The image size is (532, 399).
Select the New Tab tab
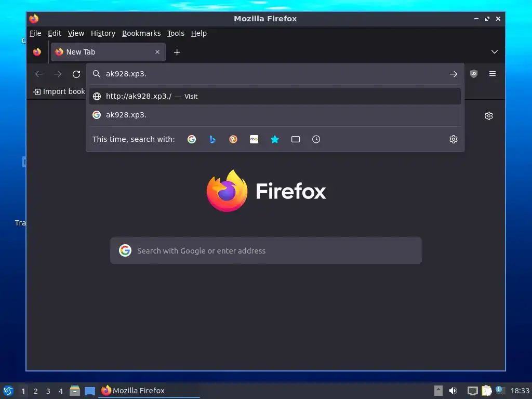coord(108,52)
